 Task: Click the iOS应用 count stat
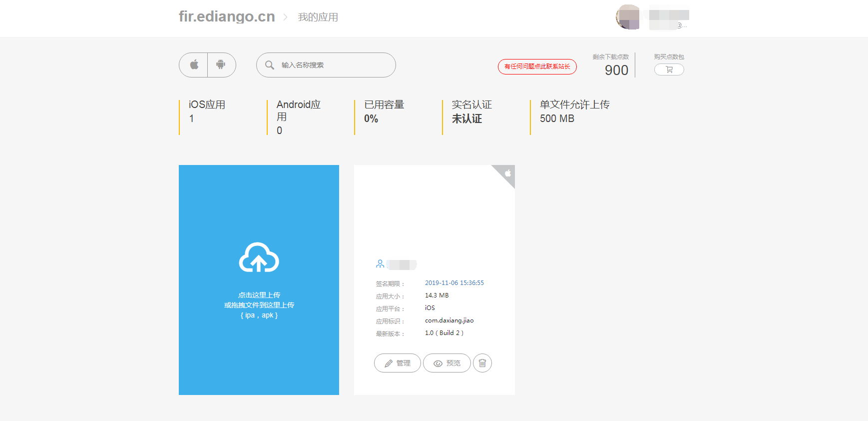coord(207,111)
